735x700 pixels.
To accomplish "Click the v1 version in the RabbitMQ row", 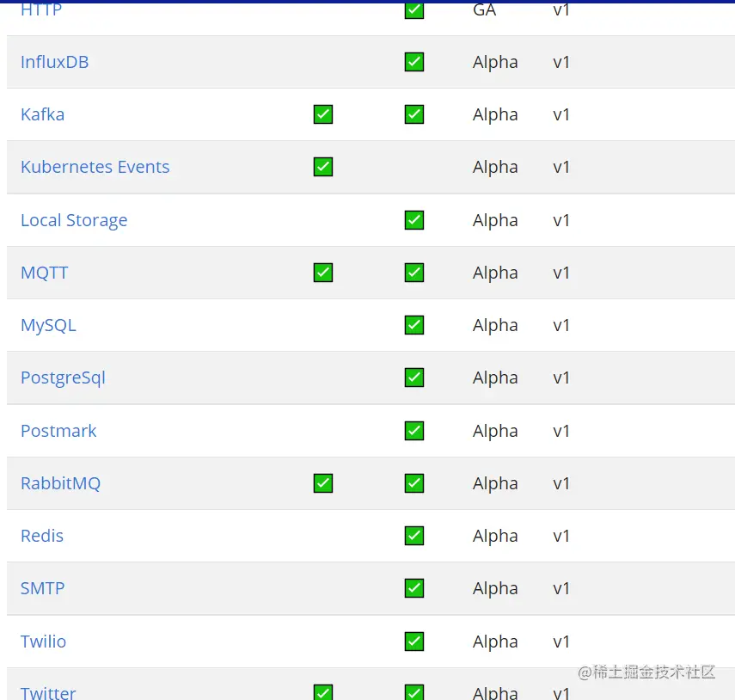I will [x=561, y=483].
